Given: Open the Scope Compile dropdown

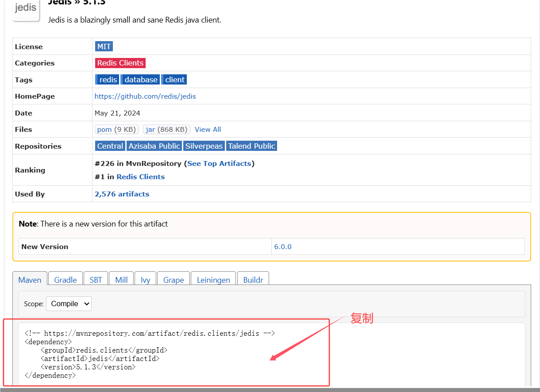Looking at the screenshot, I should [69, 304].
